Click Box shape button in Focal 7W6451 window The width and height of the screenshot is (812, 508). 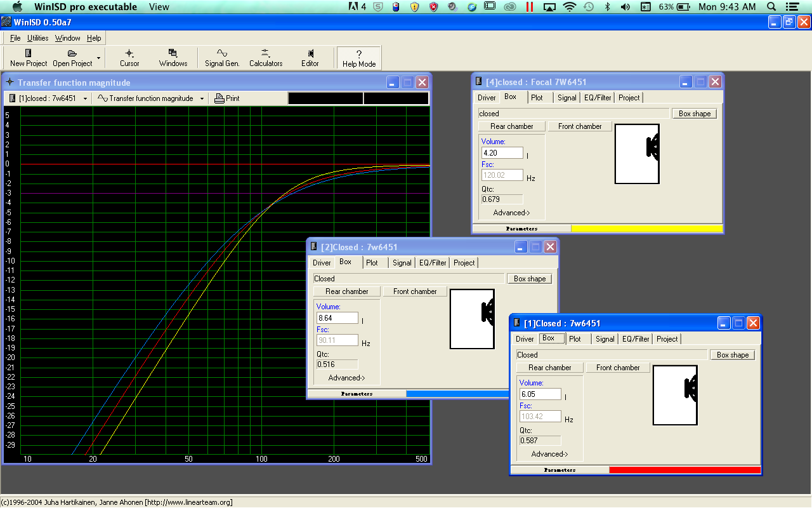[x=695, y=114]
